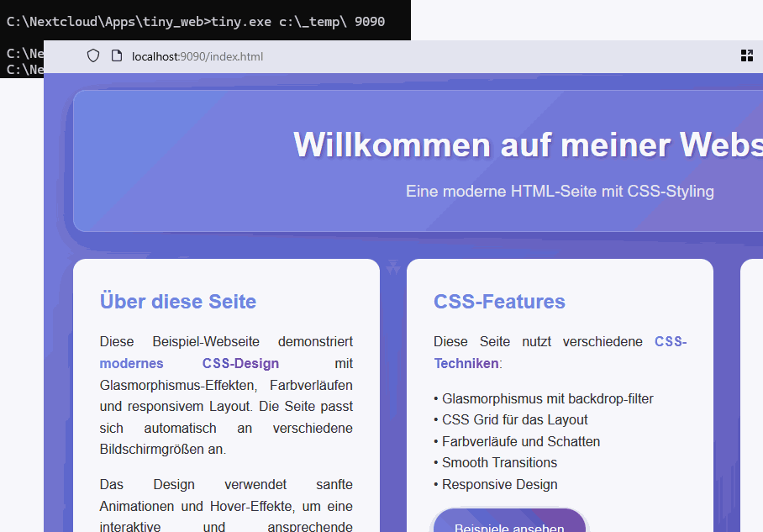This screenshot has height=532, width=763.
Task: Click the paragraph starting with Das Design verwendet
Action: tap(226, 506)
